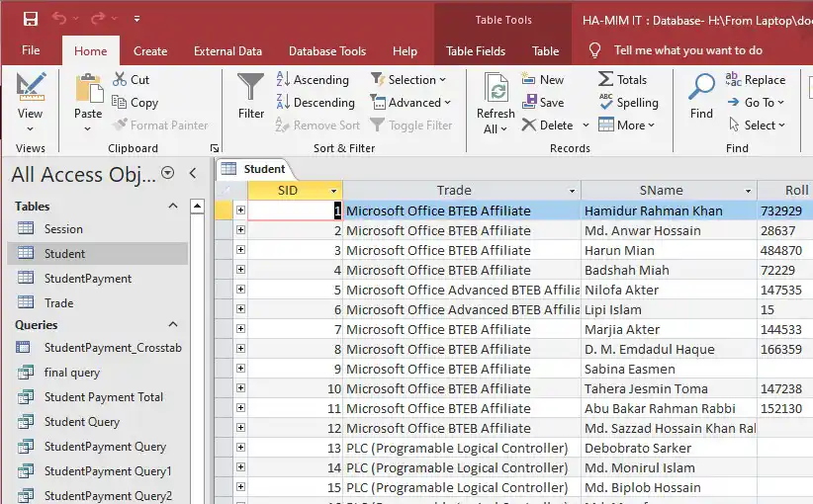This screenshot has width=813, height=504.
Task: Delete the selected record
Action: point(548,126)
